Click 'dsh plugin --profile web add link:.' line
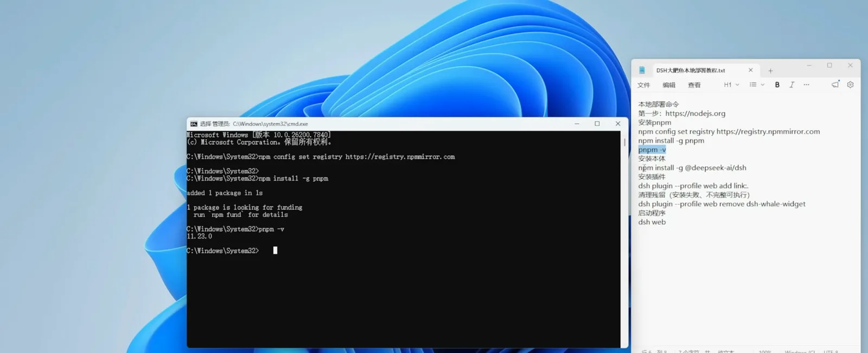This screenshot has width=868, height=353. (x=693, y=186)
